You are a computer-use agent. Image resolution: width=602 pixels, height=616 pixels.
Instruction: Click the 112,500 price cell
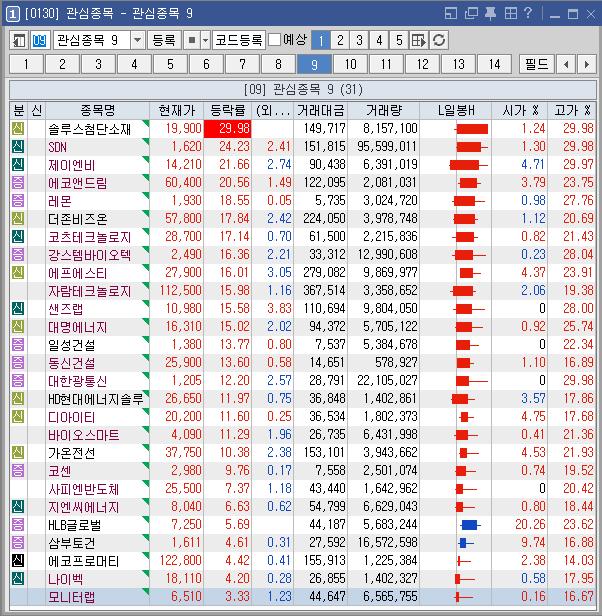tap(176, 291)
